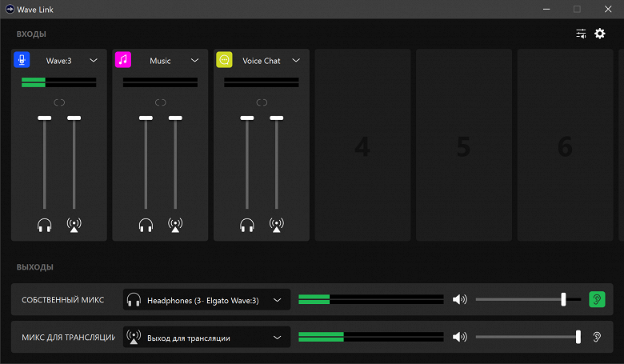Click the headphones icon in output device selector

click(134, 300)
